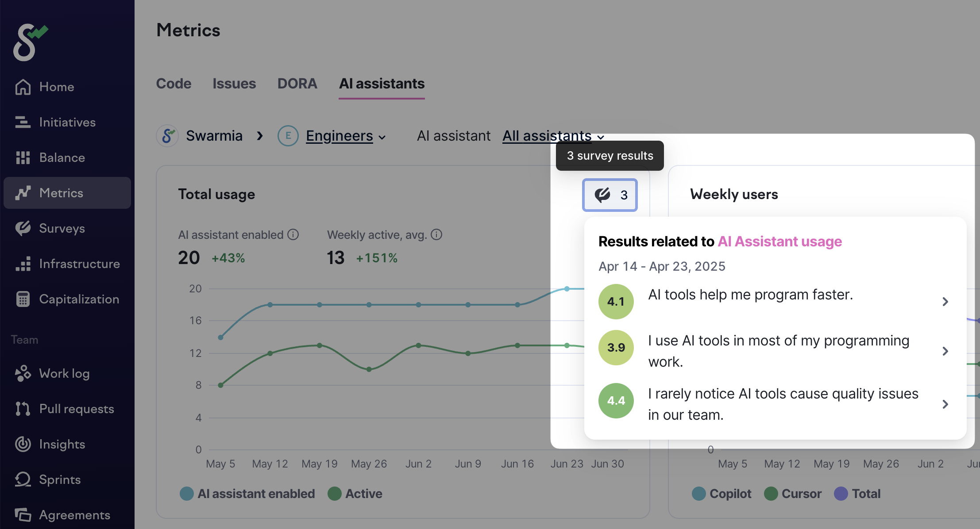Click the AI Assistant usage link
980x529 pixels.
pos(779,241)
